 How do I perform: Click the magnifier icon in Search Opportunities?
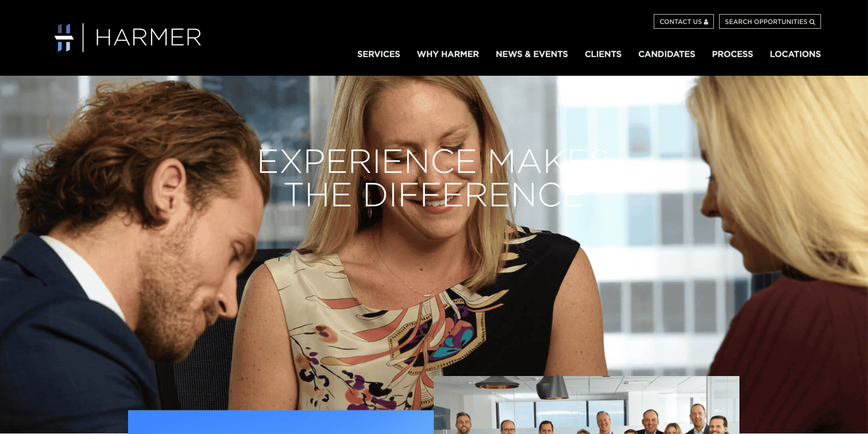(812, 22)
